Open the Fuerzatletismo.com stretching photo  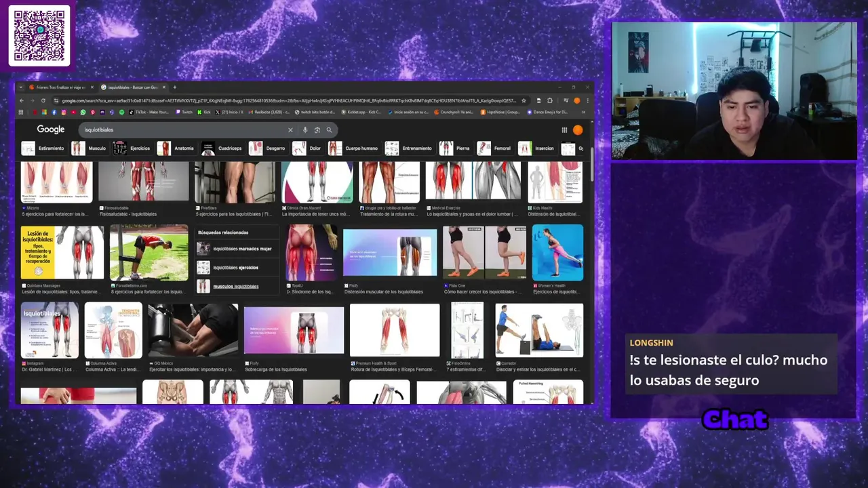[149, 253]
